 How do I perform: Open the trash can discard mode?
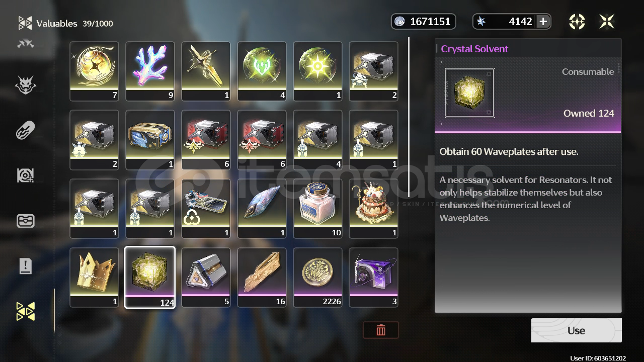(x=381, y=330)
